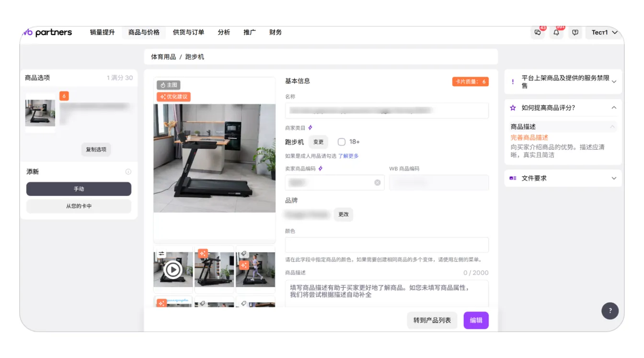The height and width of the screenshot is (358, 644).
Task: Open the chat messages icon with badge 43
Action: pos(538,33)
